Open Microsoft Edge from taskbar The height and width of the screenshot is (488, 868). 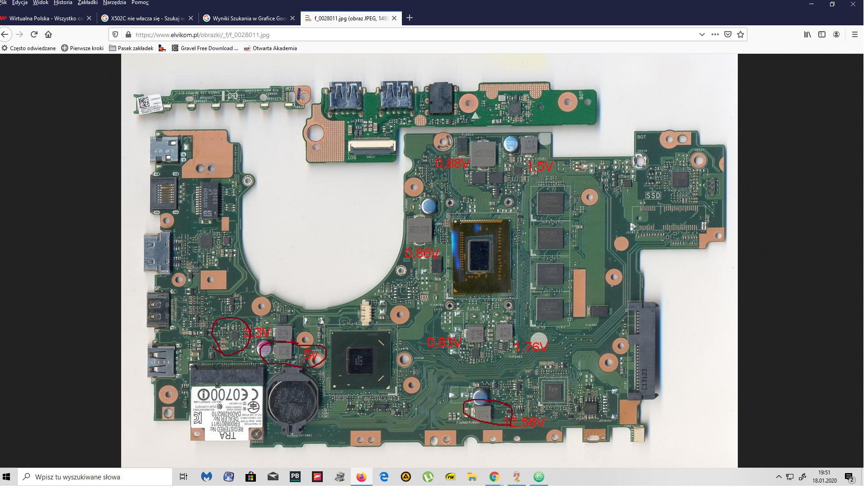384,477
